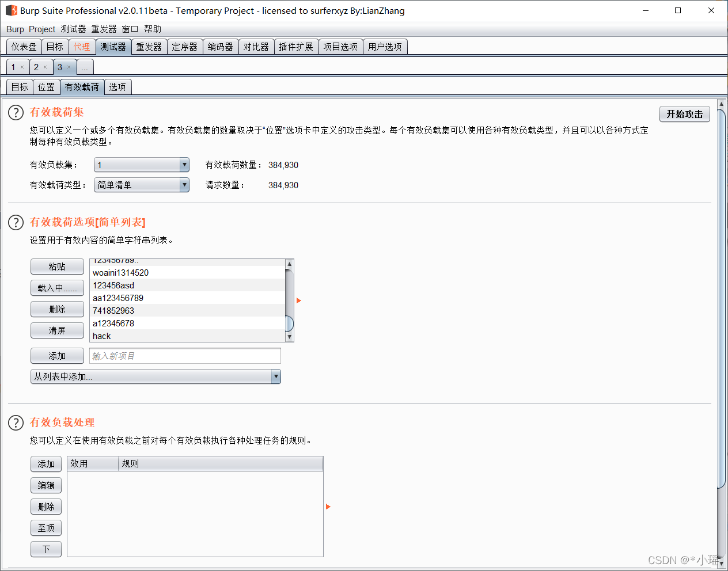Switch to the 用户选项 tab

(385, 47)
